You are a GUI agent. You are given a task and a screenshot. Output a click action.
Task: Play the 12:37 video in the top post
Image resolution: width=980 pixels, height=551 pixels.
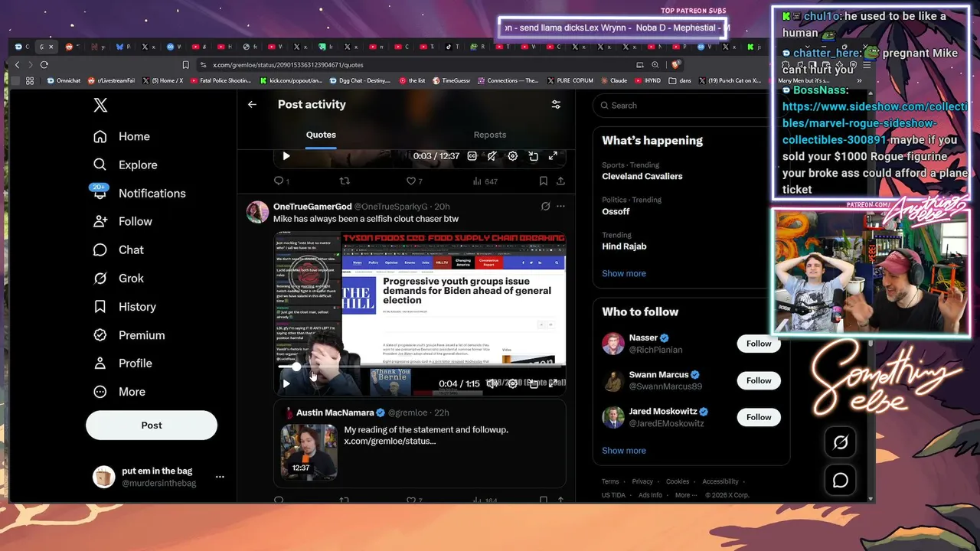tap(286, 156)
